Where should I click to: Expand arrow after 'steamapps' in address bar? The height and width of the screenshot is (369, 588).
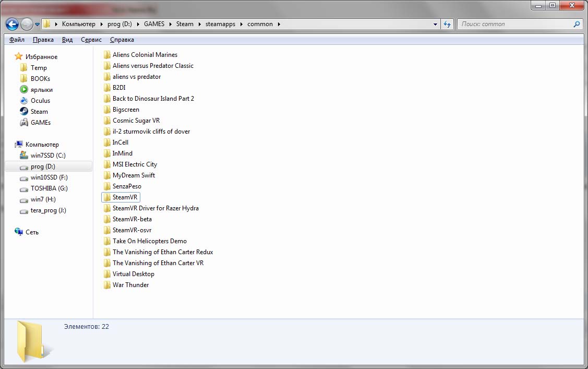(241, 25)
